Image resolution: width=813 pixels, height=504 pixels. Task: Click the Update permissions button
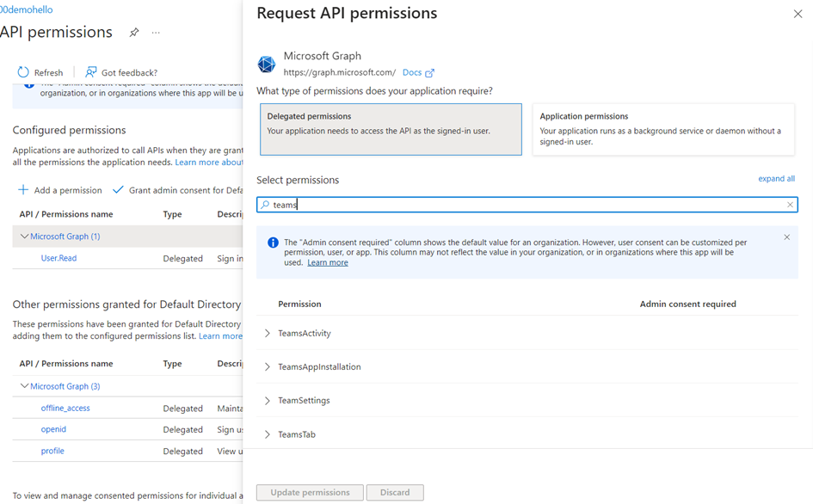pos(310,493)
